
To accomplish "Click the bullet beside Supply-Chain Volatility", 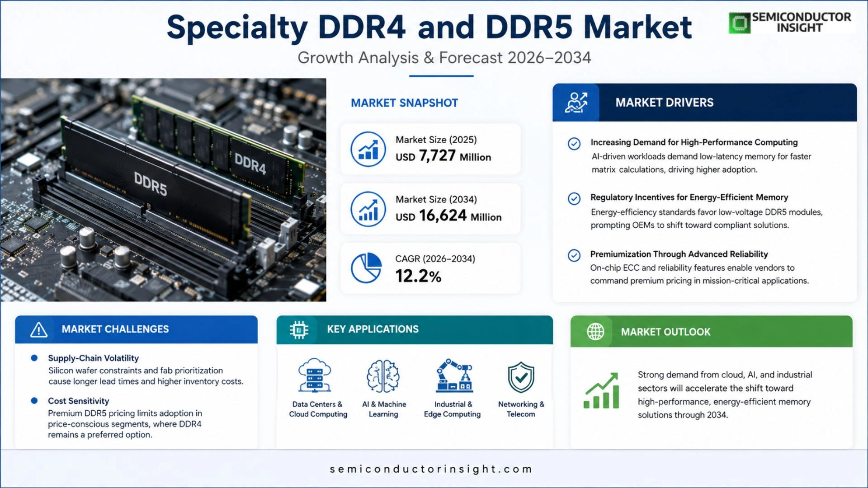I will pyautogui.click(x=34, y=358).
